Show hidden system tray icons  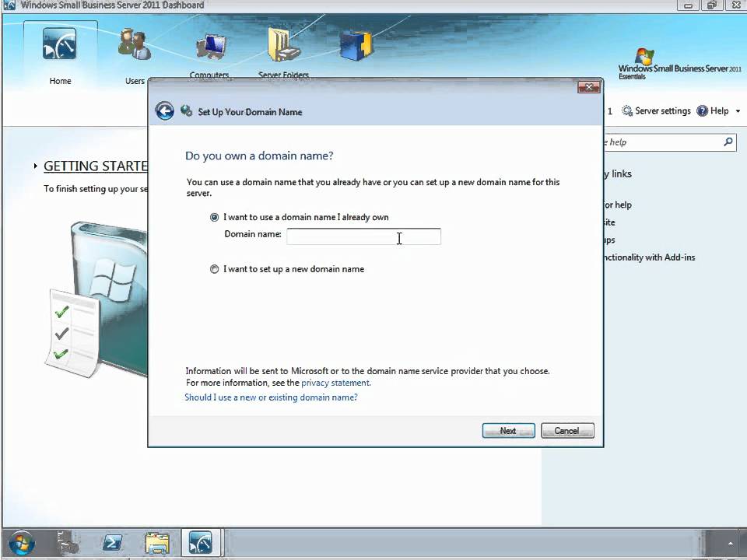pyautogui.click(x=731, y=544)
